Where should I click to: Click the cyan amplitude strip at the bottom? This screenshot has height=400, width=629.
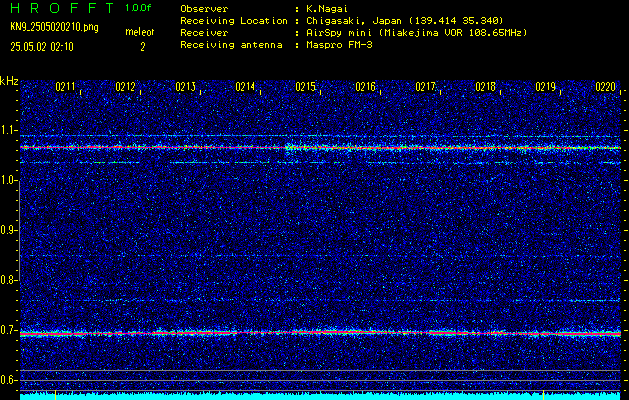(320, 396)
